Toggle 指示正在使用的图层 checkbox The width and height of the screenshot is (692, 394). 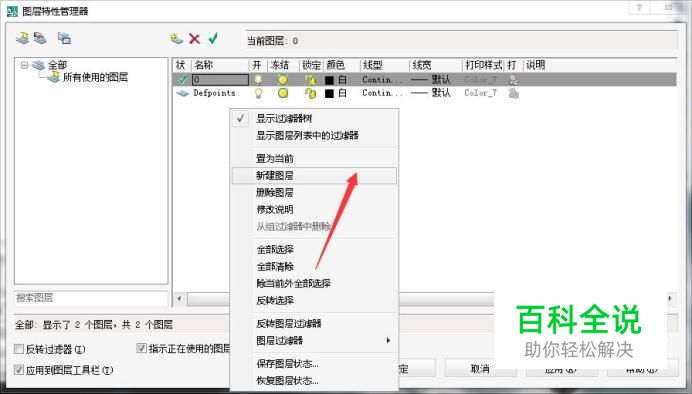tap(141, 348)
